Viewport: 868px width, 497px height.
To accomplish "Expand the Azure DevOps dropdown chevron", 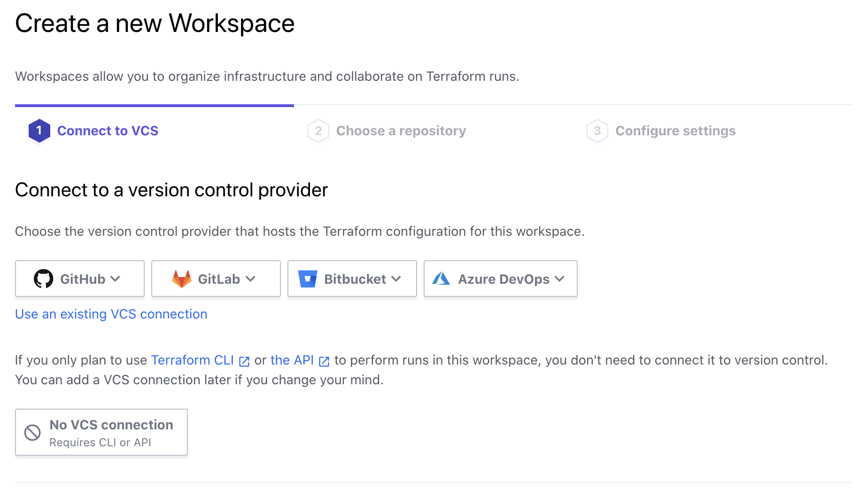I will [559, 279].
